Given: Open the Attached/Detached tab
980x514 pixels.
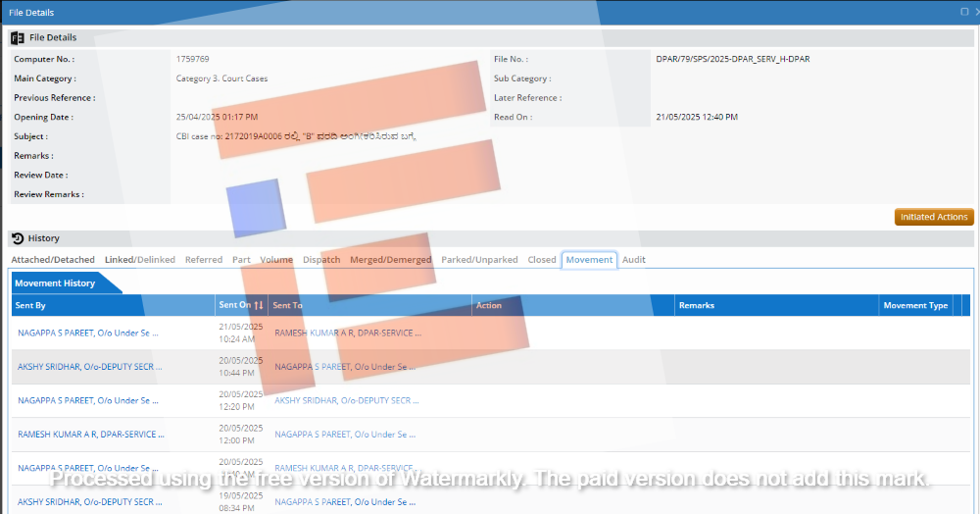Looking at the screenshot, I should pyautogui.click(x=53, y=260).
